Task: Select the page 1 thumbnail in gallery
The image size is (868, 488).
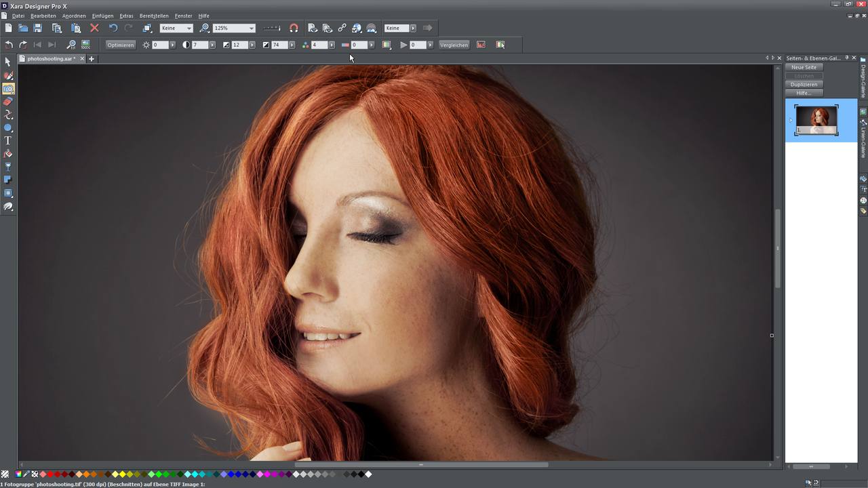Action: (816, 120)
